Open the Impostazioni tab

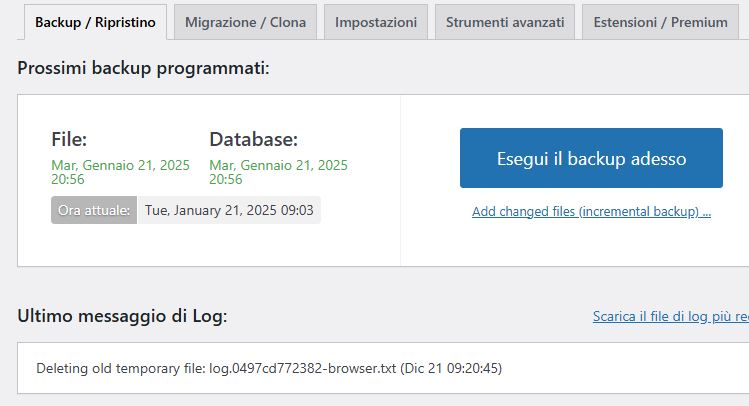376,22
